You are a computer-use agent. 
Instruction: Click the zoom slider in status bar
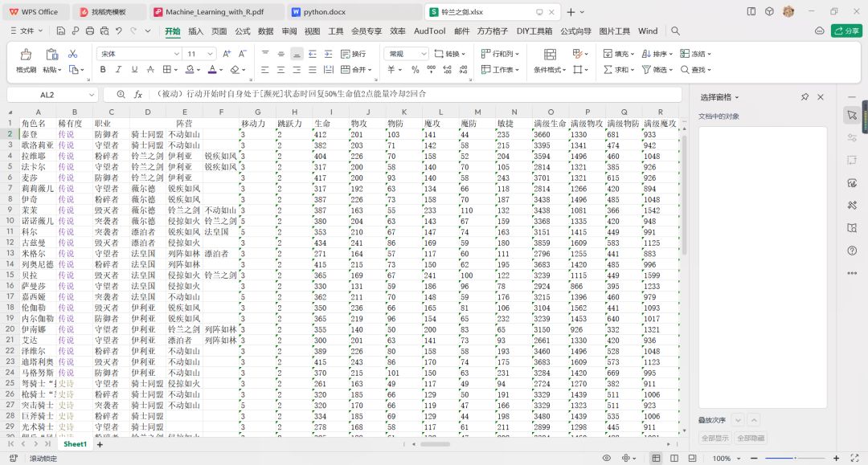[795, 458]
